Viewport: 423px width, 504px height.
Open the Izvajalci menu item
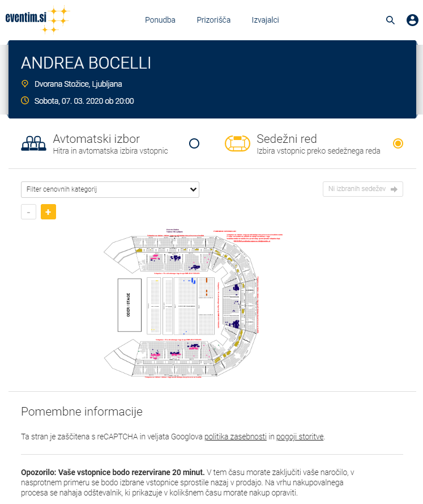pyautogui.click(x=265, y=20)
